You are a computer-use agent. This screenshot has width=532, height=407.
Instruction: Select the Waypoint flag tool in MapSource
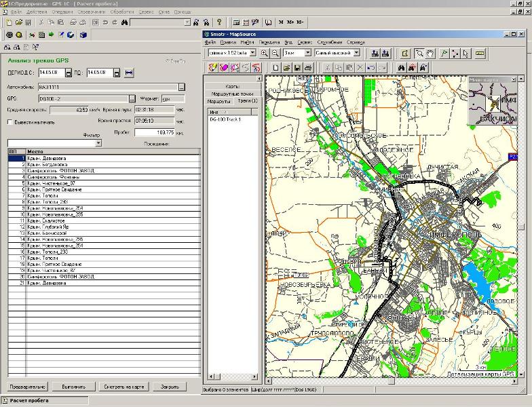[x=444, y=53]
